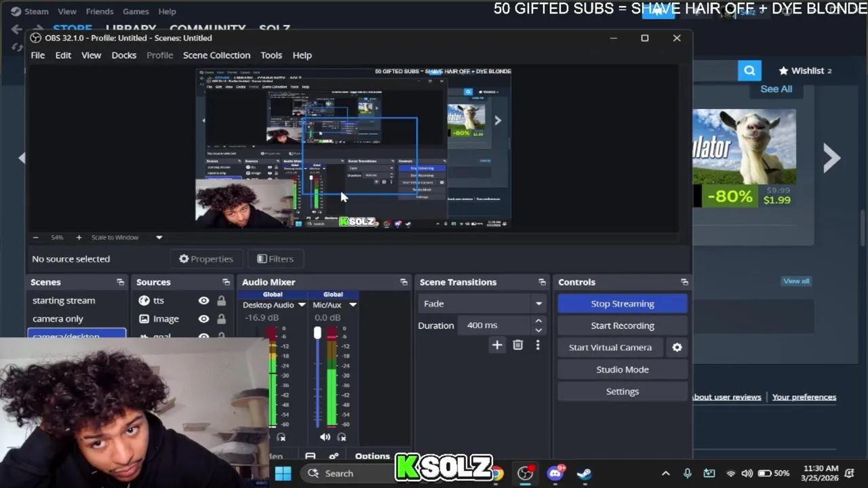Open OBS Studio taskbar icon
868x488 pixels.
pyautogui.click(x=526, y=473)
